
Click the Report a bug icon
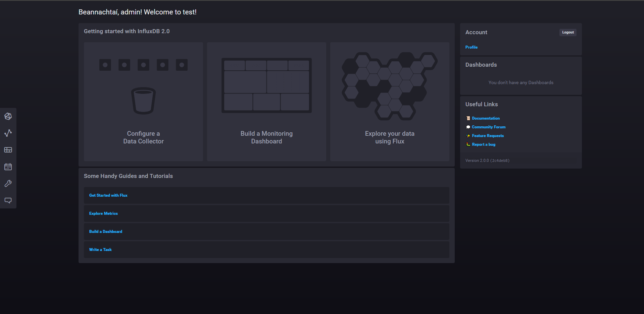(x=468, y=144)
